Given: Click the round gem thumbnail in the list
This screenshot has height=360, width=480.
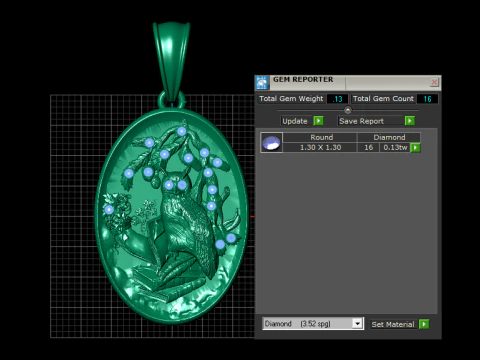Looking at the screenshot, I should pyautogui.click(x=272, y=143).
